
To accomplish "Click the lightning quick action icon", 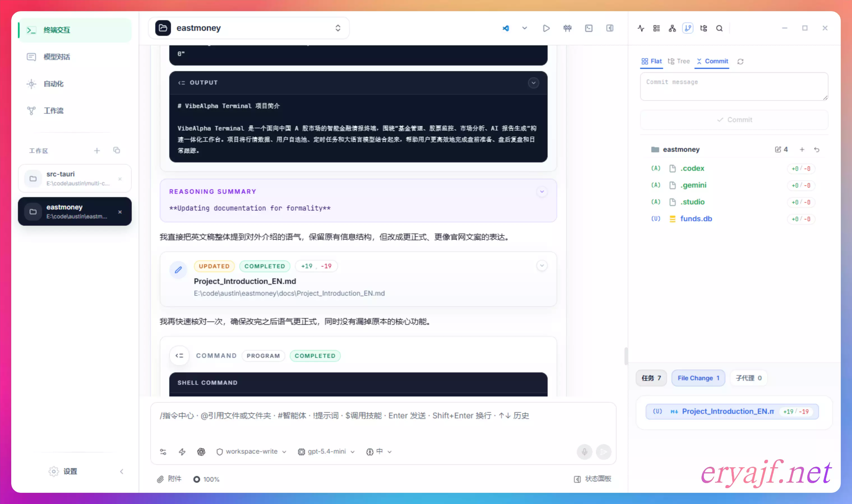I will (x=182, y=452).
